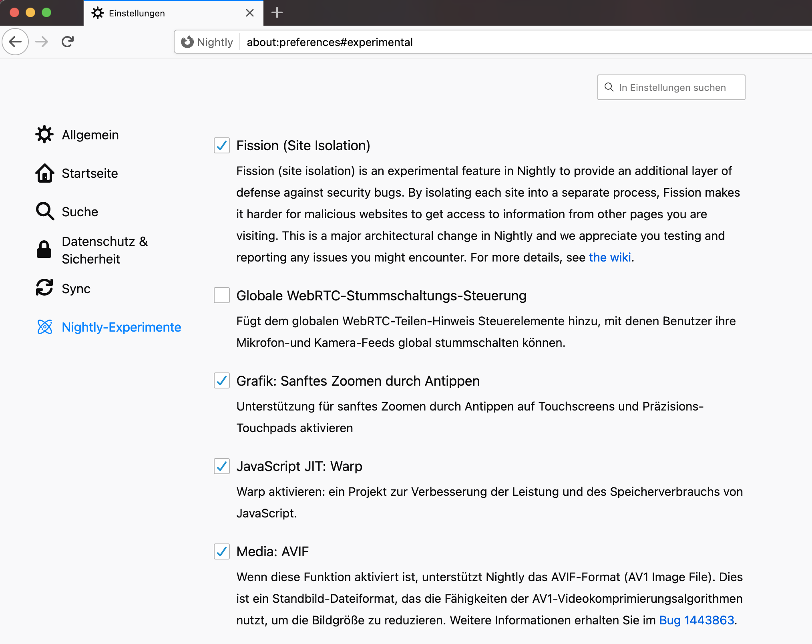Click the Datenschutz lock icon

[44, 250]
